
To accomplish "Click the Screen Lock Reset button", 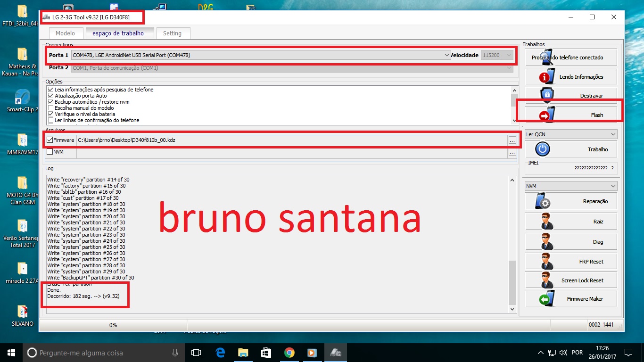I will pos(570,280).
